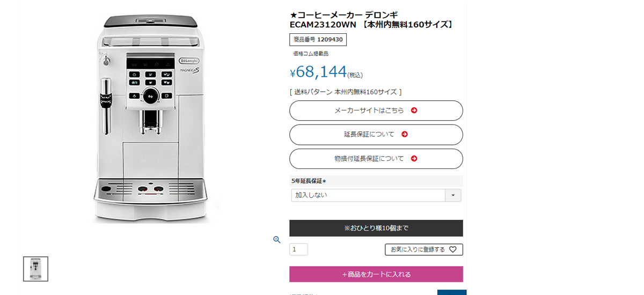View the 物損付延長保証について details
The image size is (644, 295).
(369, 159)
